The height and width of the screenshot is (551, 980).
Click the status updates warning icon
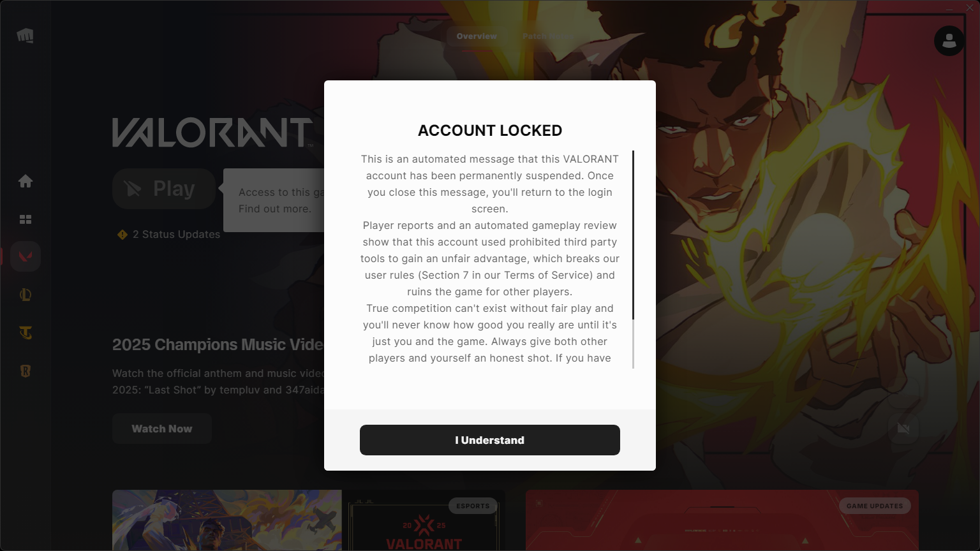tap(122, 235)
